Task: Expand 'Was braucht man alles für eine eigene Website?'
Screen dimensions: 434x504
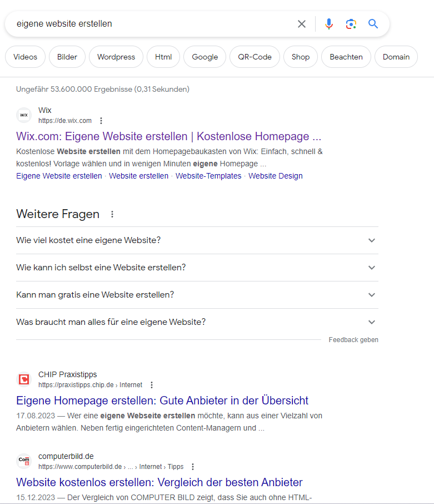Action: (197, 322)
